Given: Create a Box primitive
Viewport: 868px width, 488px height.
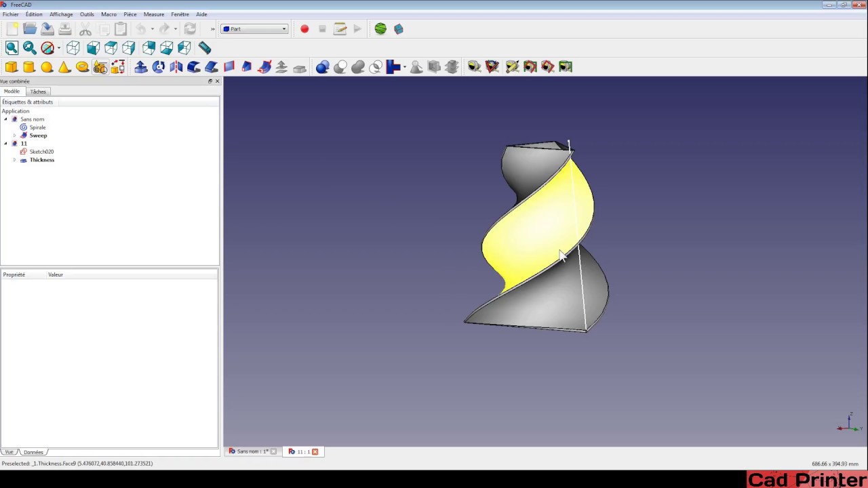Looking at the screenshot, I should coord(12,66).
